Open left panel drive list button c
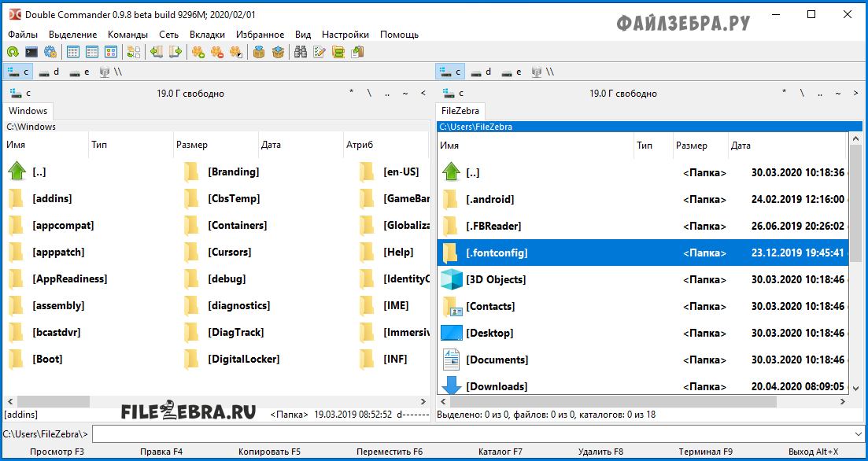This screenshot has height=461, width=868. click(x=20, y=93)
